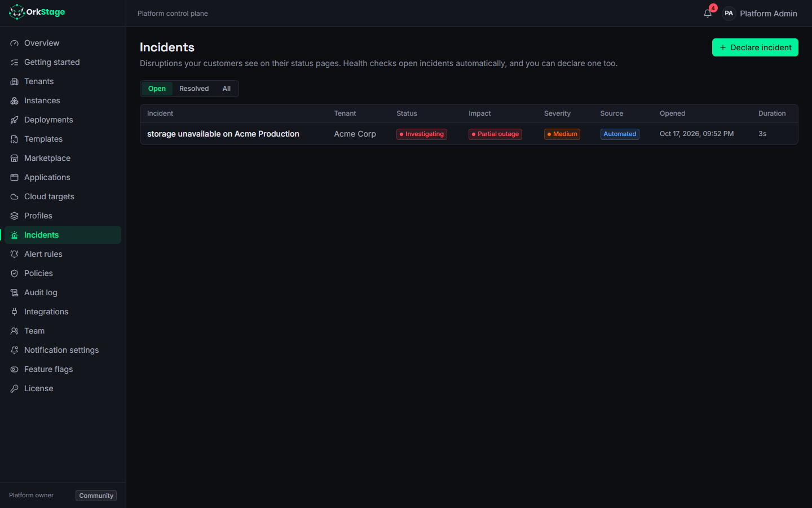Click the Partial outage impact badge
812x508 pixels.
495,134
